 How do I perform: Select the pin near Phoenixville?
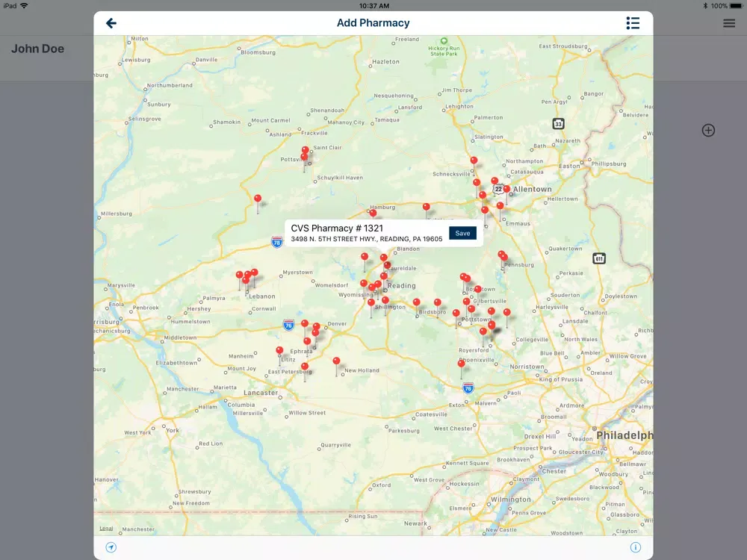461,364
